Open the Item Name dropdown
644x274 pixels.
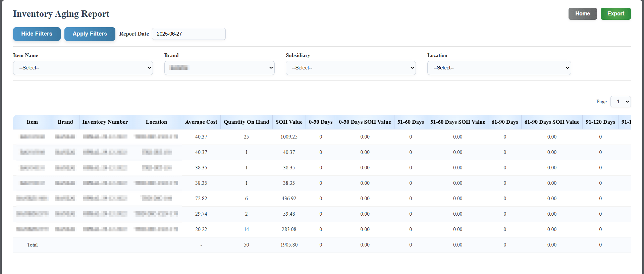[x=83, y=68]
